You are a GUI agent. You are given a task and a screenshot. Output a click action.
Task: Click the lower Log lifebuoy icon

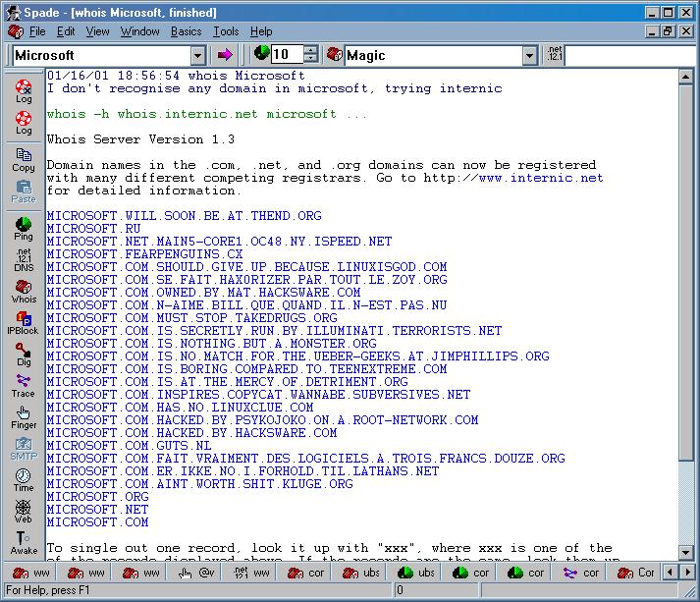24,123
